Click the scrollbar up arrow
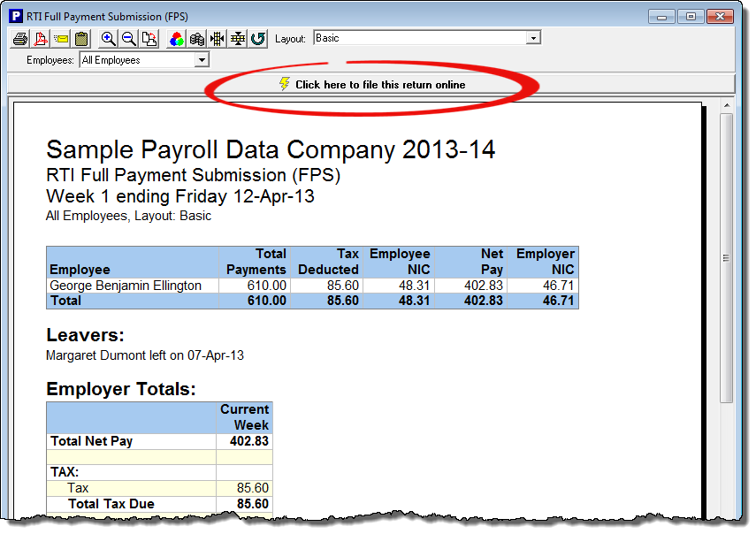The image size is (756, 534). pyautogui.click(x=726, y=106)
